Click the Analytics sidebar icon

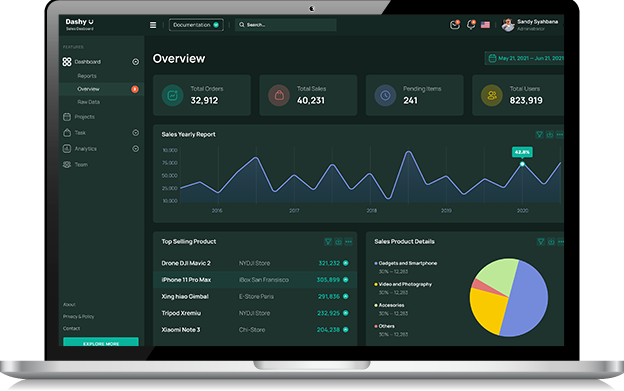[x=67, y=148]
